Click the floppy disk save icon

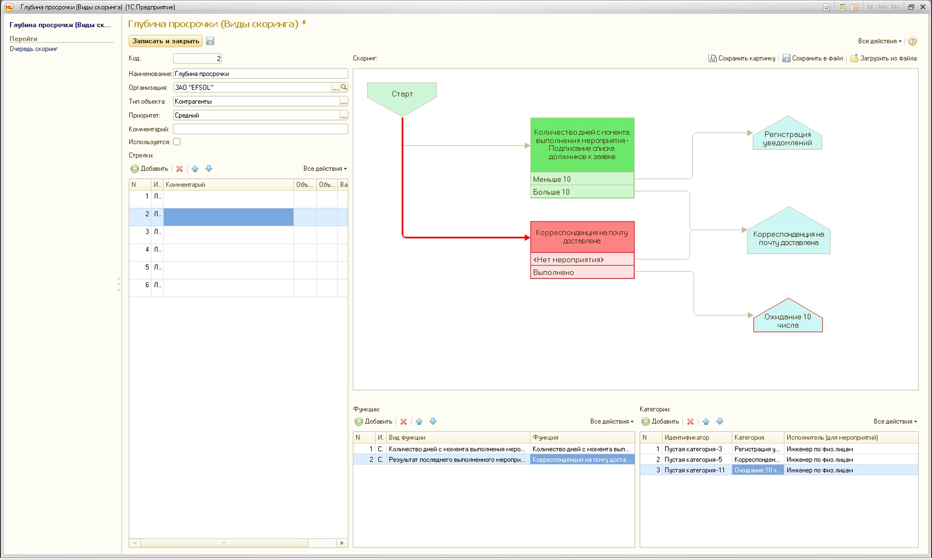tap(210, 41)
